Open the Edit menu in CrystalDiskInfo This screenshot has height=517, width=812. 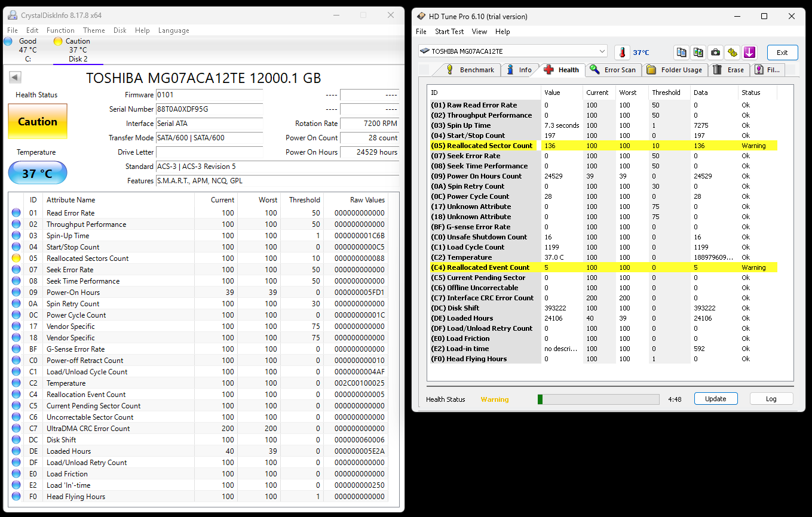click(x=32, y=30)
